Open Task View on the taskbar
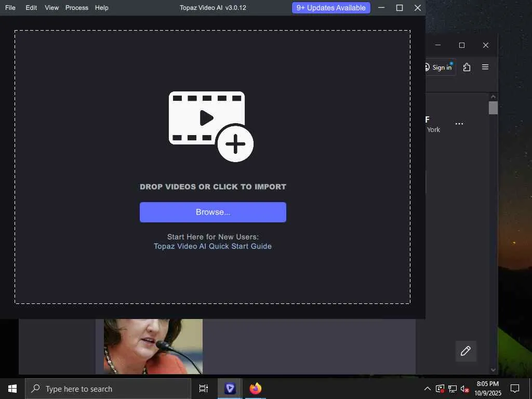Viewport: 532px width, 399px height. (x=204, y=389)
